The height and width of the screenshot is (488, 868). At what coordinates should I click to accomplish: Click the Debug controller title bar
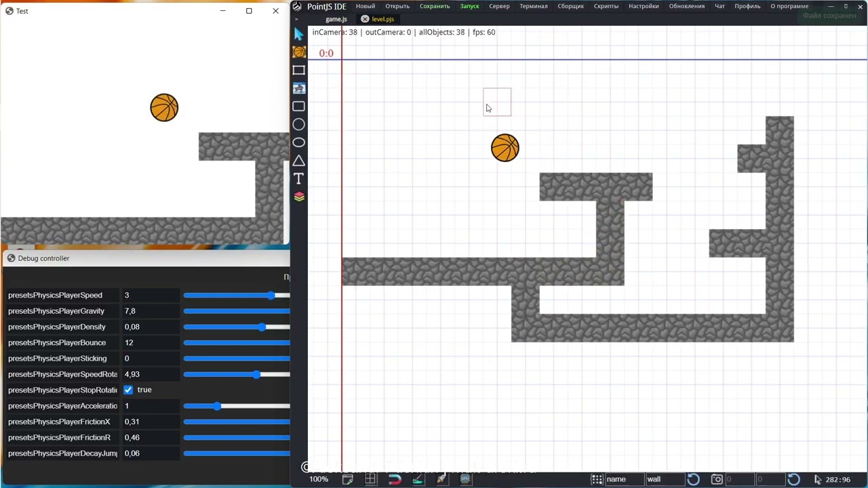[x=146, y=258]
